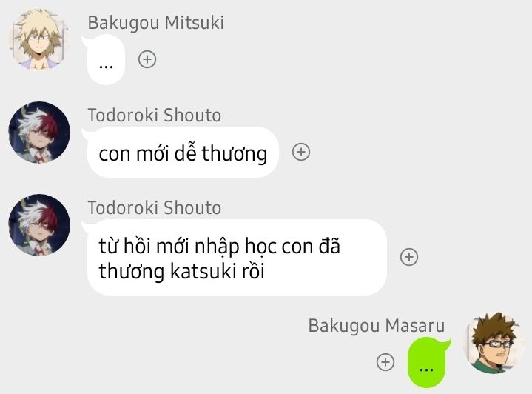
Task: Select the 'Bakugou Mitsuki' sender name
Action: coord(155,23)
